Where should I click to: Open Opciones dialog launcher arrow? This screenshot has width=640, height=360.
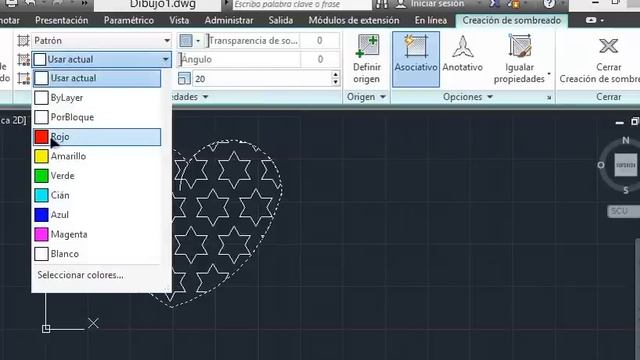pos(549,98)
